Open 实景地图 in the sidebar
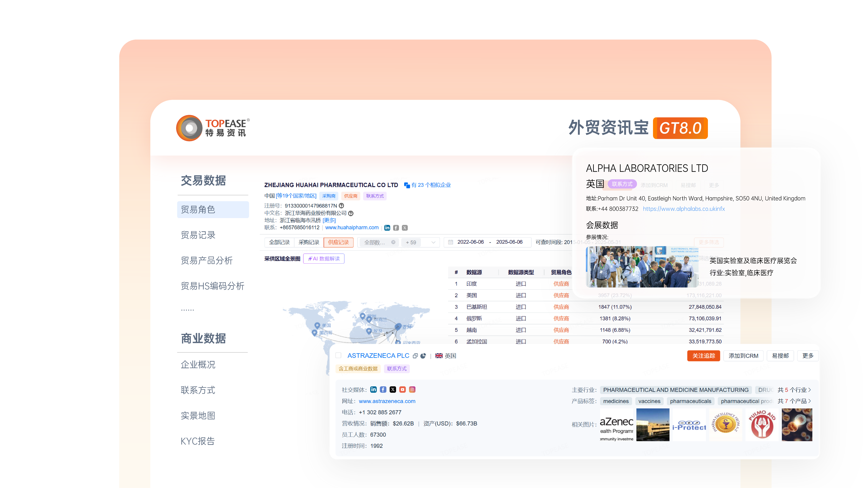This screenshot has width=868, height=488. coord(198,416)
